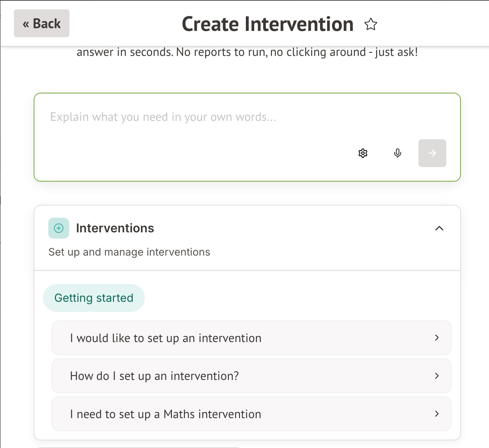The image size is (489, 448).
Task: Start voice input with the microphone icon
Action: click(x=398, y=153)
